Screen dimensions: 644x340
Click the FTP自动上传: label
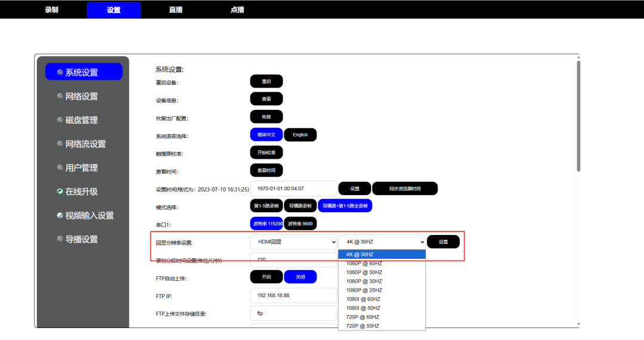click(171, 279)
